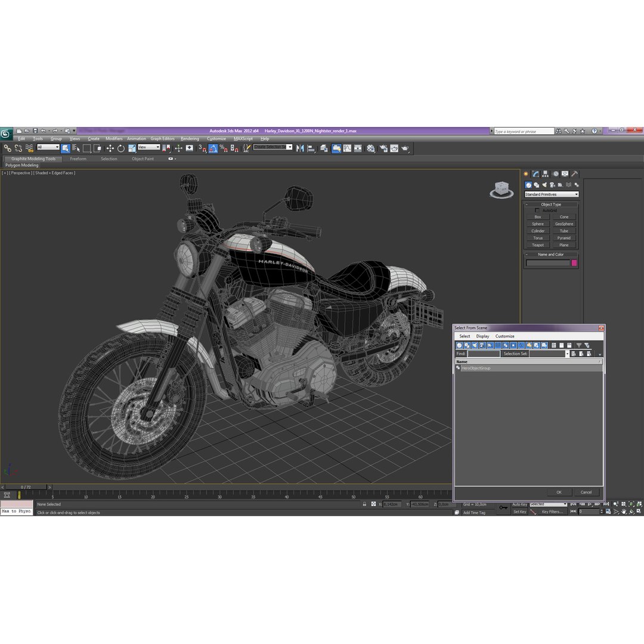Image resolution: width=644 pixels, height=644 pixels.
Task: Open the Motion command panel tab
Action: tap(555, 174)
